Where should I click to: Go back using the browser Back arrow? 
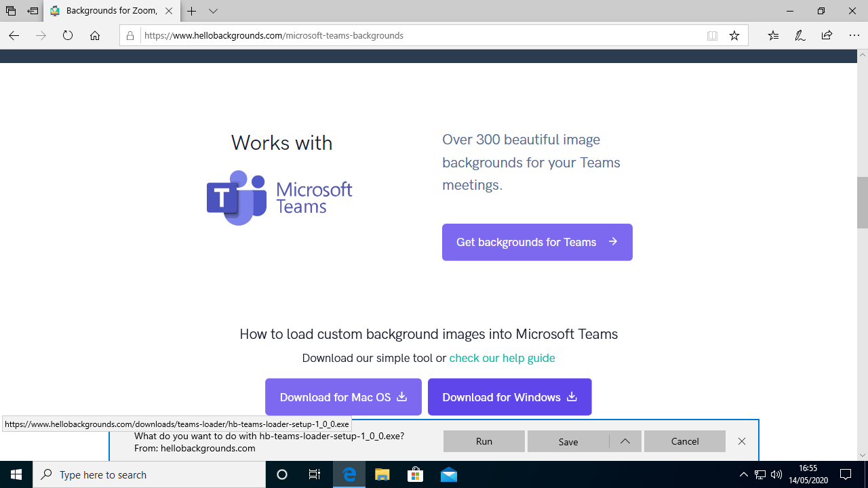[x=14, y=35]
